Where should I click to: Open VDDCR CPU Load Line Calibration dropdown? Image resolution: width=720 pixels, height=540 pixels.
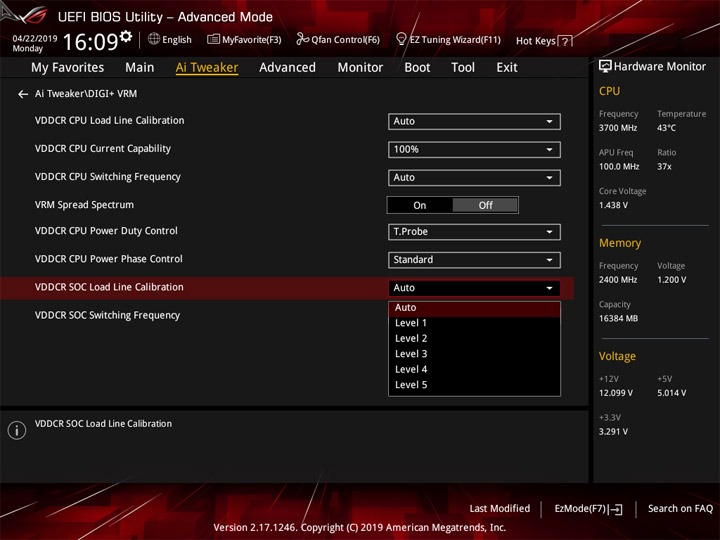click(474, 122)
